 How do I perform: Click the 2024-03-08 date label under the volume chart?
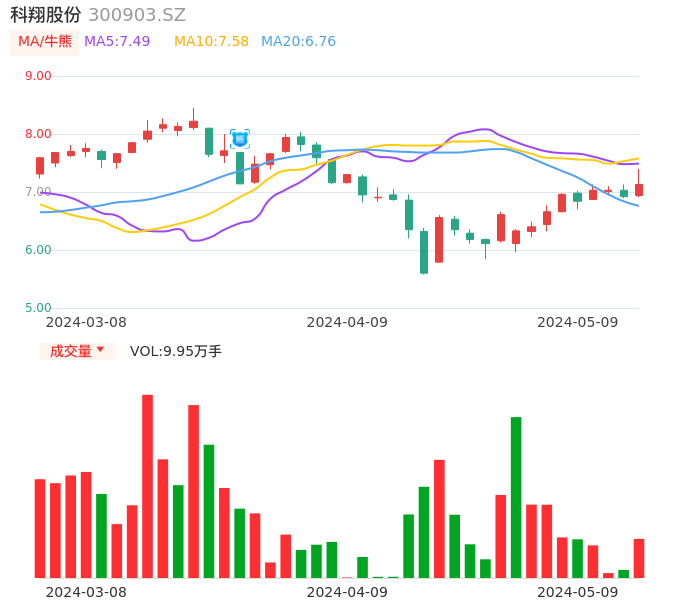click(x=87, y=592)
